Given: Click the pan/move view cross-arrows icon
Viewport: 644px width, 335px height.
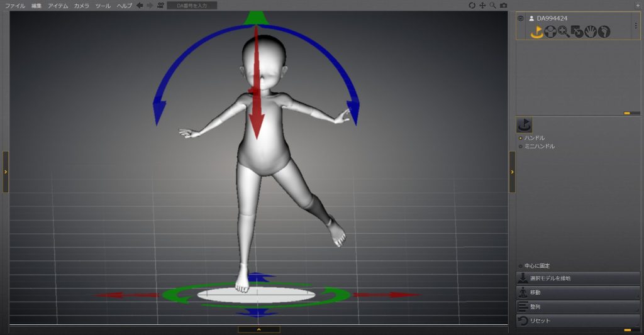Looking at the screenshot, I should [482, 5].
